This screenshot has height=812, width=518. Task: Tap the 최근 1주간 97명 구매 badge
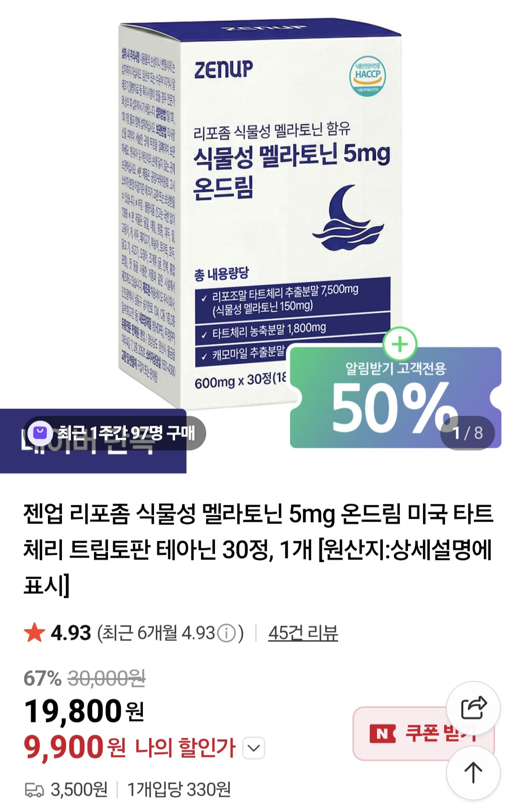pos(115,433)
